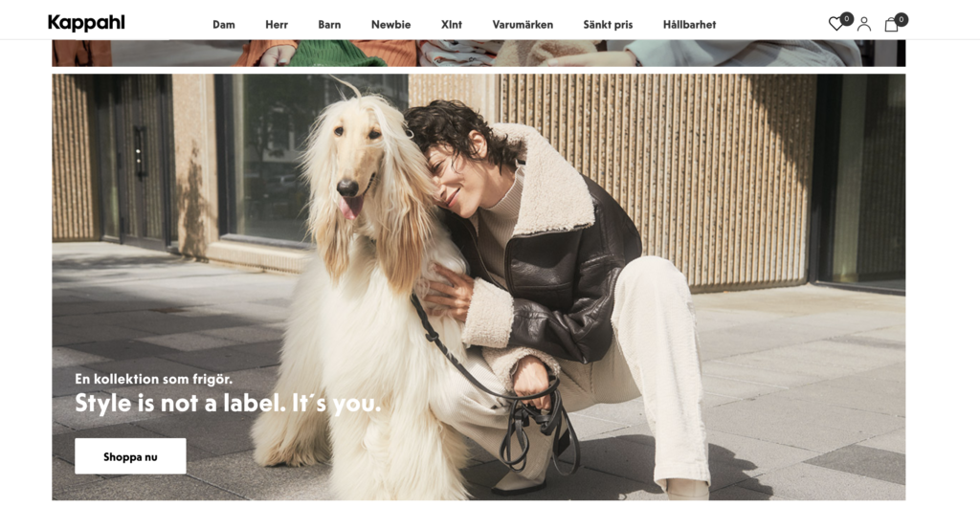Click the wishlist counter badge showing 0

click(847, 19)
